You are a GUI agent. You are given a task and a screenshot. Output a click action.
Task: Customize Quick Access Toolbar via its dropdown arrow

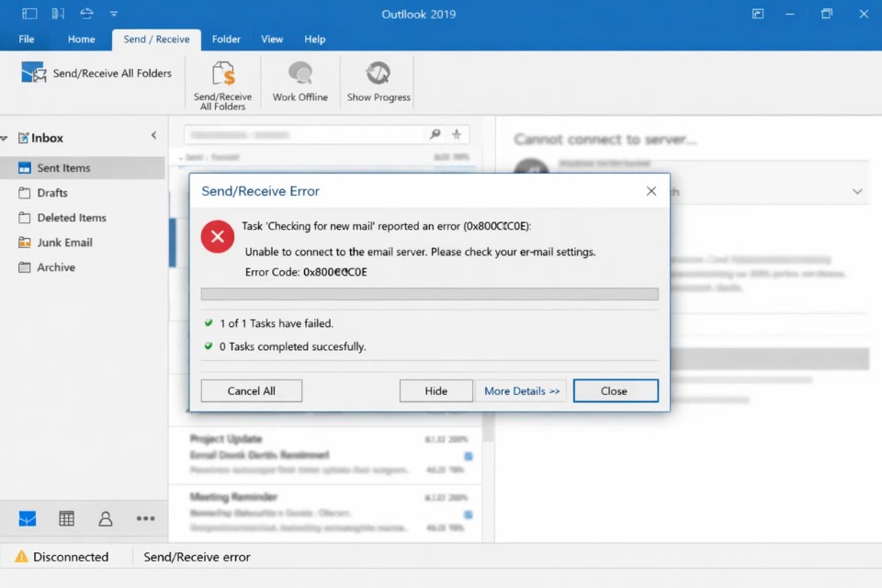(114, 14)
